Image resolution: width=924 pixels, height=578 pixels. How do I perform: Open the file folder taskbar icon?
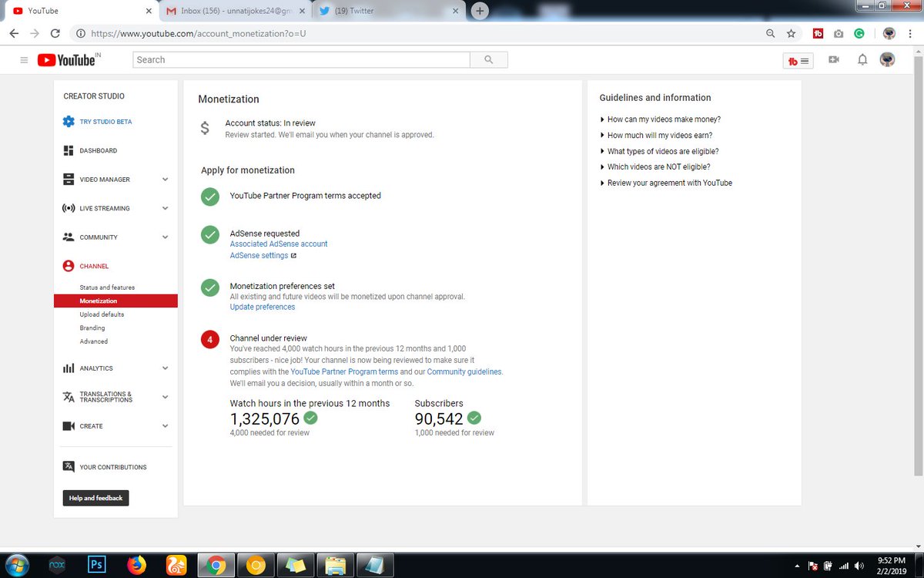click(335, 565)
